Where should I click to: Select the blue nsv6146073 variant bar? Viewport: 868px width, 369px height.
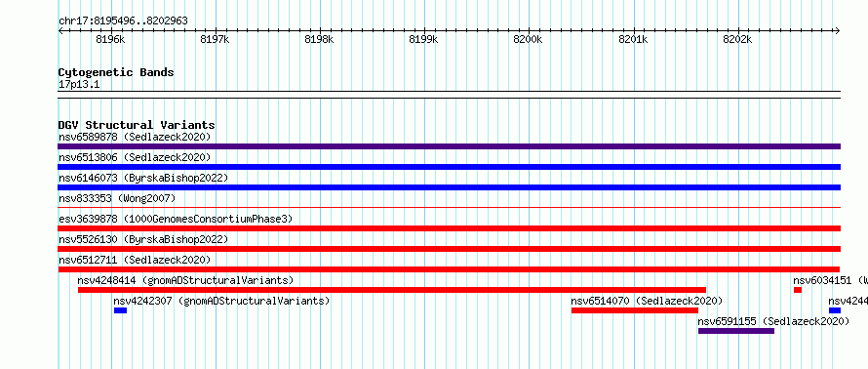(449, 187)
